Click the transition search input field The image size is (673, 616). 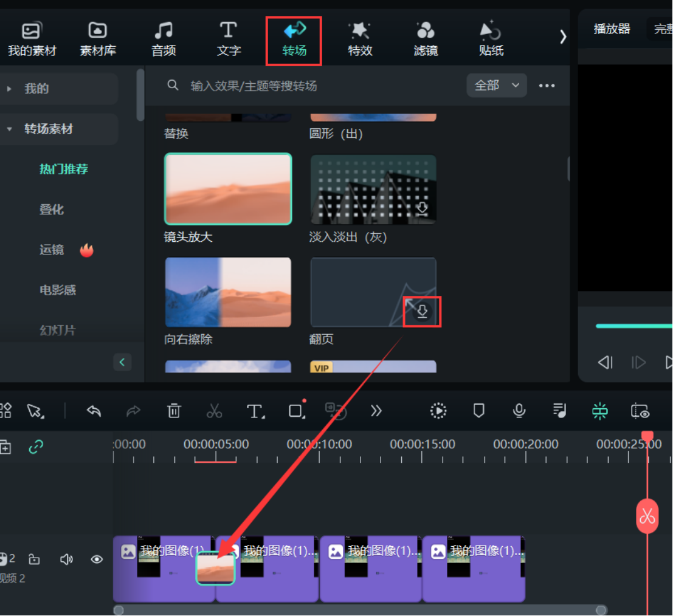pyautogui.click(x=316, y=86)
